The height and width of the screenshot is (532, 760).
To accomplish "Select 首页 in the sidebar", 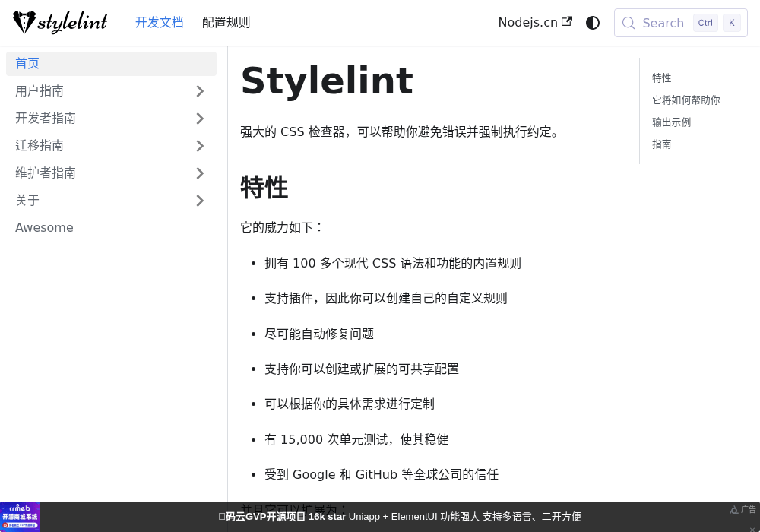I will point(111,64).
